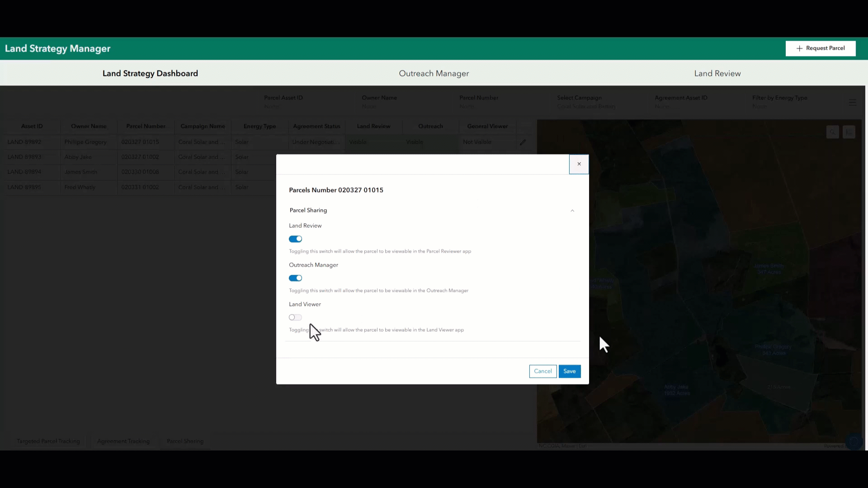868x488 pixels.
Task: Click the Land Strategy Manager app title icon area
Action: click(57, 48)
